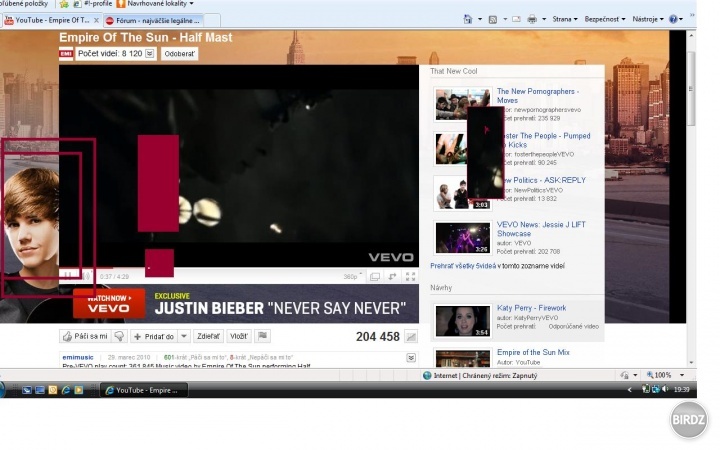
Task: Click the Pridať do button
Action: pos(154,337)
